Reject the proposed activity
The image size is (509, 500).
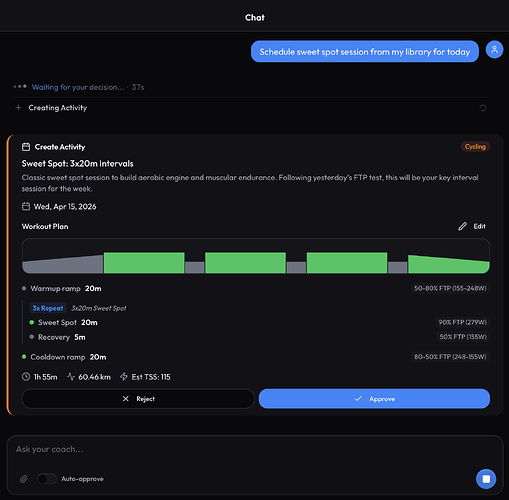point(138,399)
